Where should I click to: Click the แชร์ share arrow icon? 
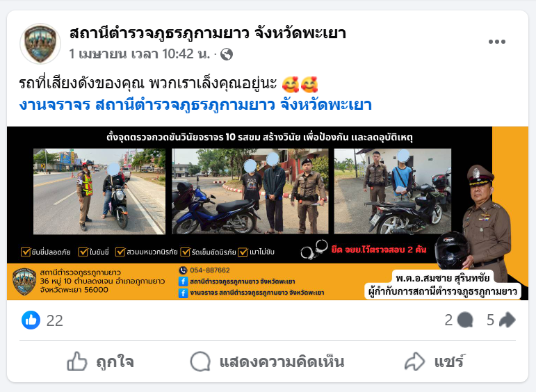[x=414, y=361]
